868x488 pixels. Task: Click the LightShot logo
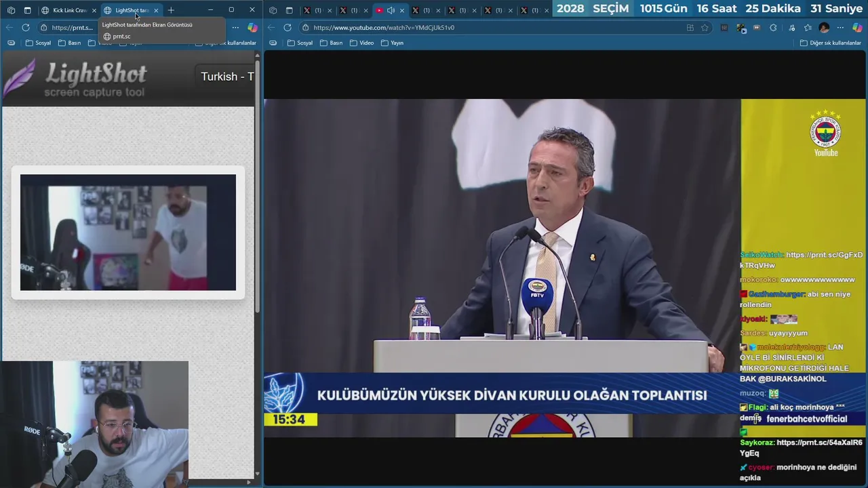75,79
